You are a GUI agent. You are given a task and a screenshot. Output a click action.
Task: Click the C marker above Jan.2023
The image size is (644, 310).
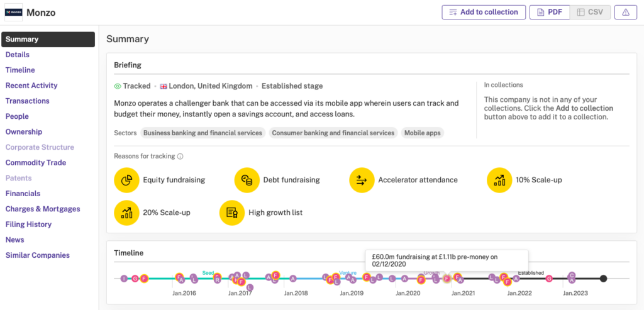point(572,275)
